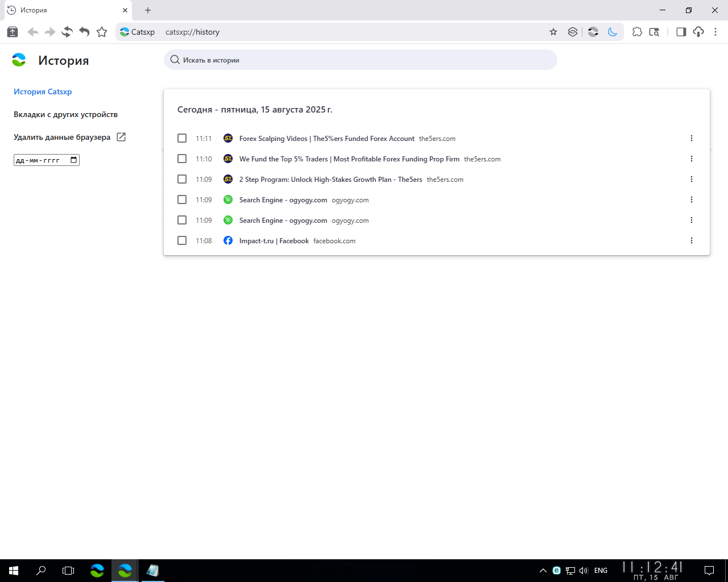Close the История tab
This screenshot has height=582, width=728.
coord(125,10)
